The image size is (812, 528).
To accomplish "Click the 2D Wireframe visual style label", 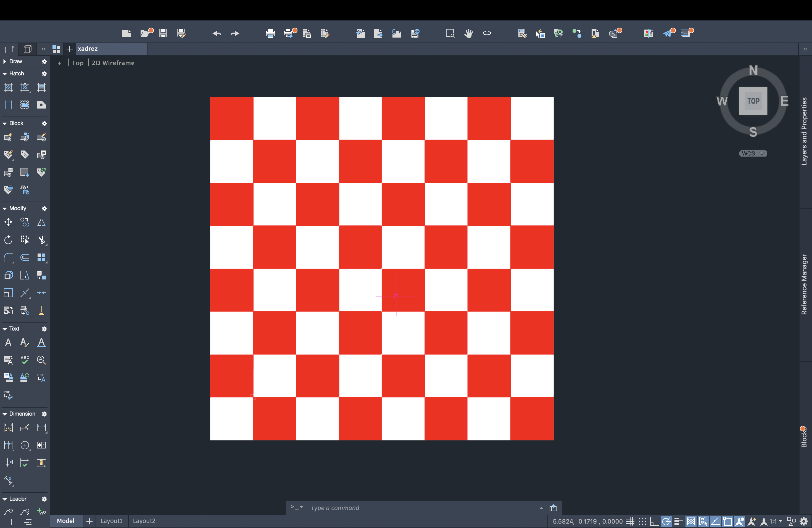I will point(113,63).
